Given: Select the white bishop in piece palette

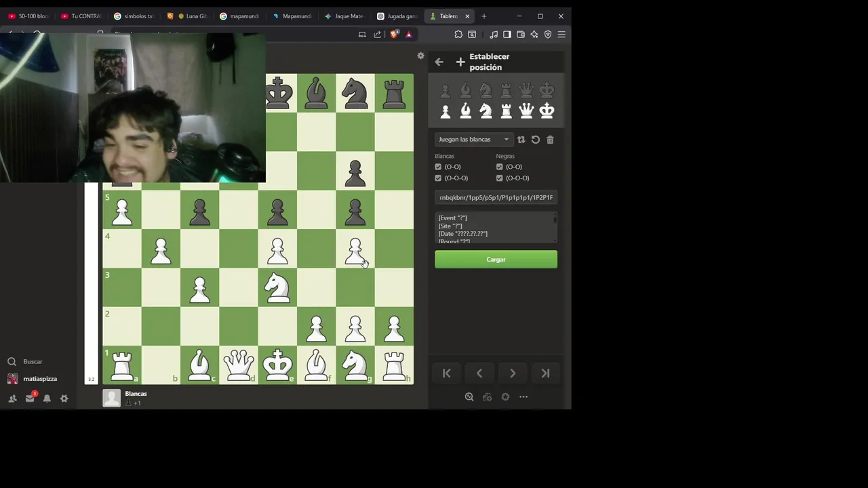Looking at the screenshot, I should [x=465, y=110].
